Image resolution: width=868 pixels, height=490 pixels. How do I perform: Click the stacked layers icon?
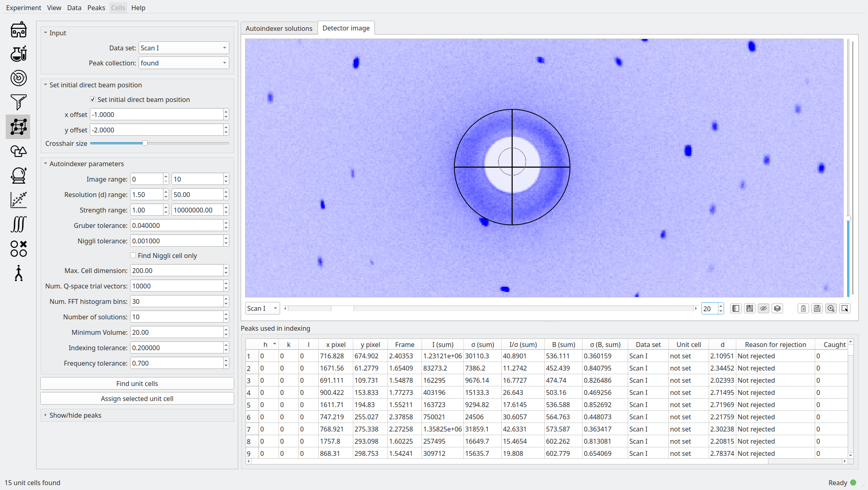tap(777, 308)
